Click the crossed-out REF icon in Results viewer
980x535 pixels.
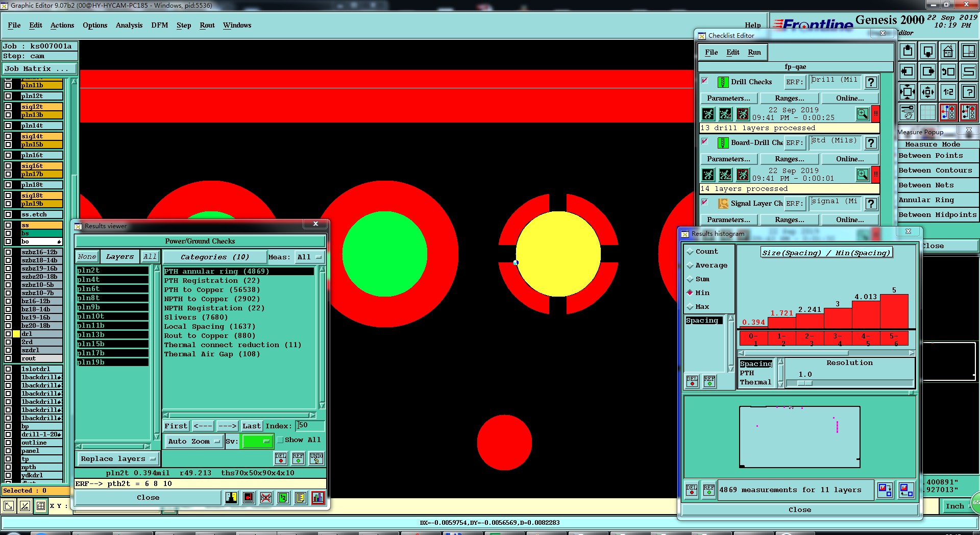click(x=266, y=498)
